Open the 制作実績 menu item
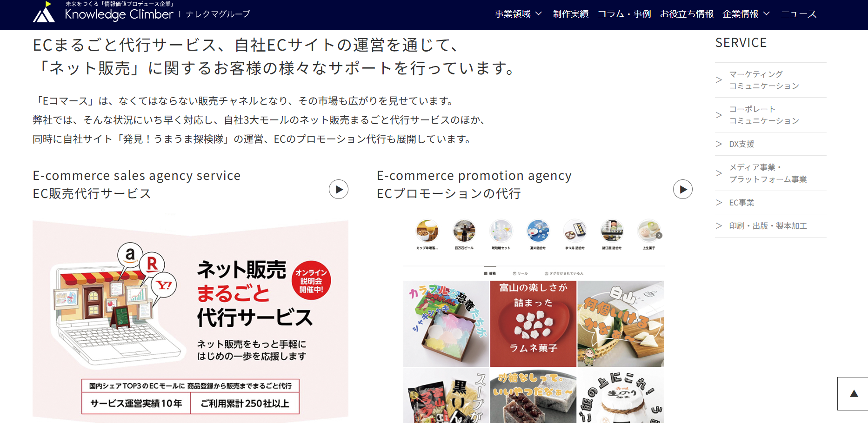868x423 pixels. pyautogui.click(x=571, y=14)
